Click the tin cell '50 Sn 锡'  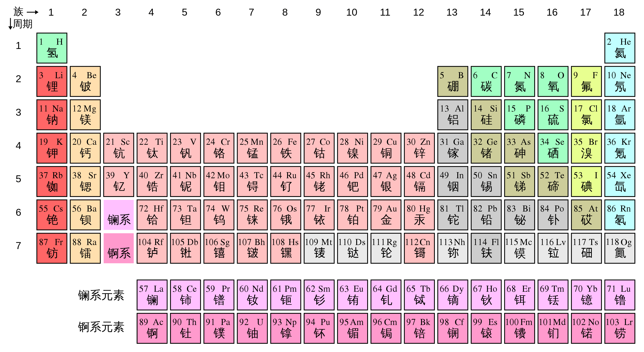tap(486, 182)
